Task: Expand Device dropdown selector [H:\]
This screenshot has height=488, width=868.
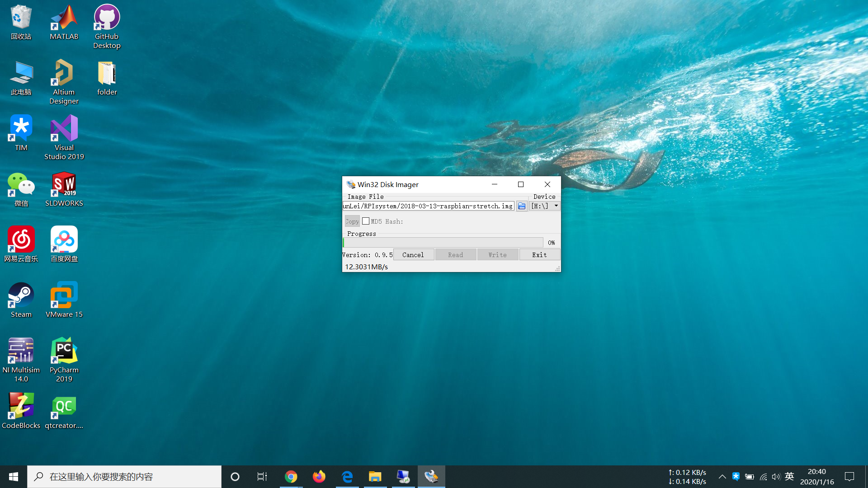Action: click(x=556, y=206)
